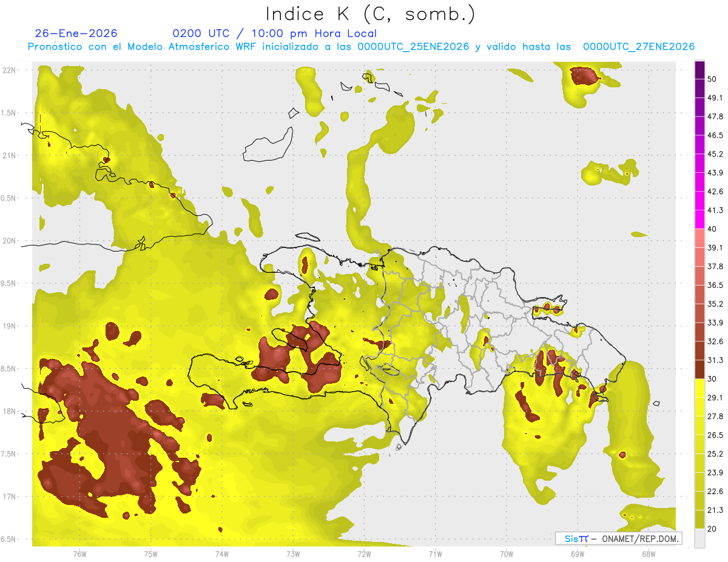Image resolution: width=728 pixels, height=562 pixels.
Task: Select the date label '26-Ene-2026'
Action: (76, 33)
